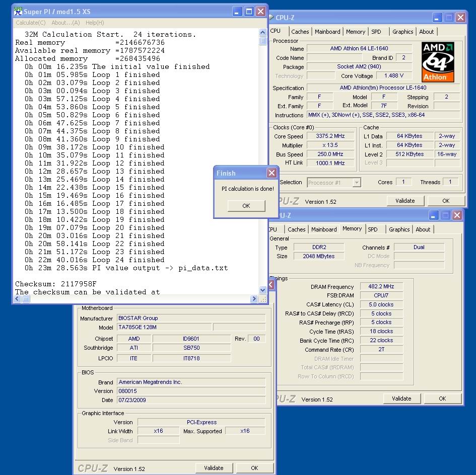Click OK in the Memory CPU-Z window

442,399
